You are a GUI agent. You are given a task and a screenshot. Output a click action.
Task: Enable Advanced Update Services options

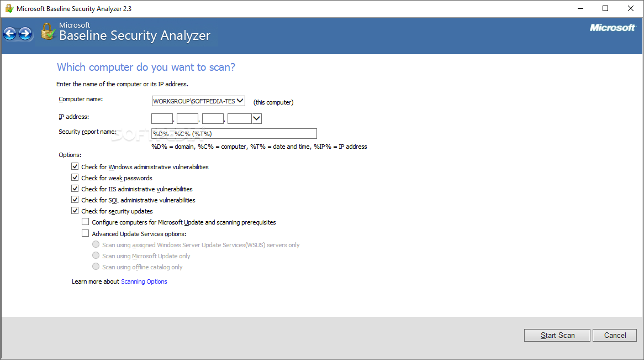coord(86,233)
